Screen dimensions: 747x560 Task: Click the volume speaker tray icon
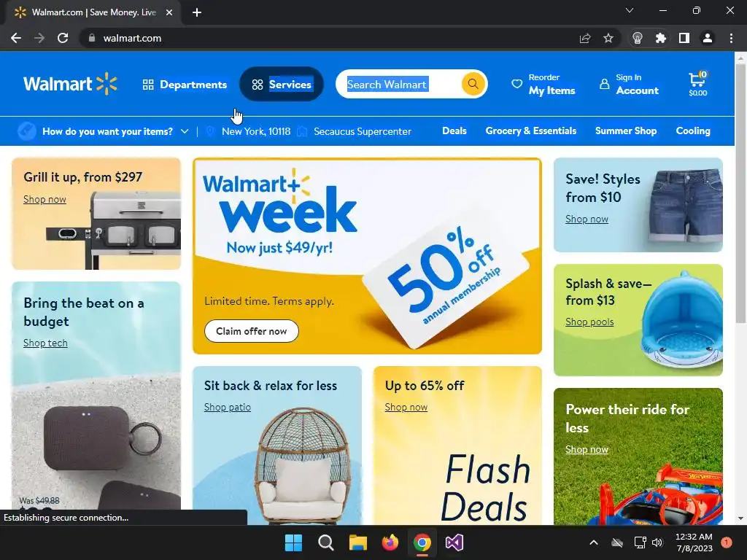point(657,542)
